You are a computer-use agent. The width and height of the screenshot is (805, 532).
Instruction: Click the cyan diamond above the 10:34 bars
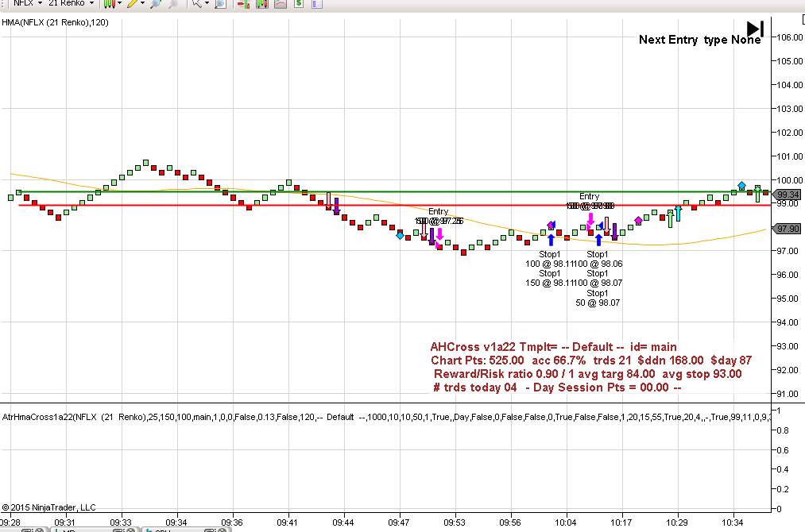click(741, 185)
